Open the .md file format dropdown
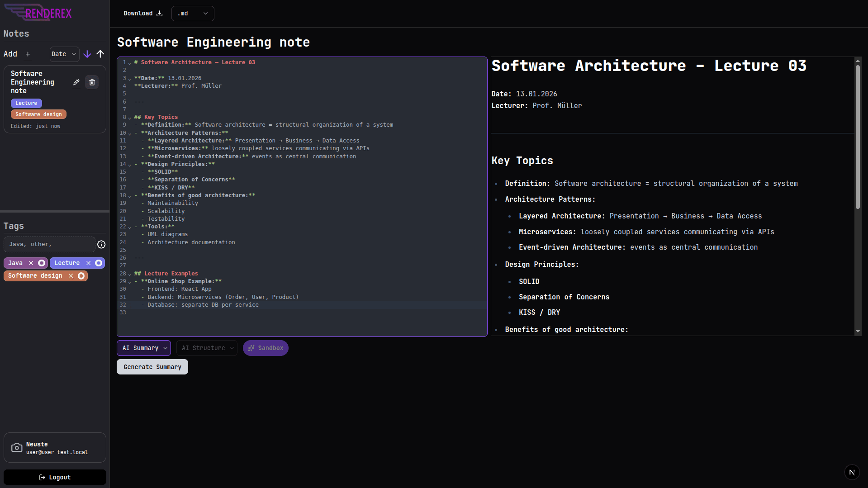Viewport: 868px width, 488px height. (193, 14)
